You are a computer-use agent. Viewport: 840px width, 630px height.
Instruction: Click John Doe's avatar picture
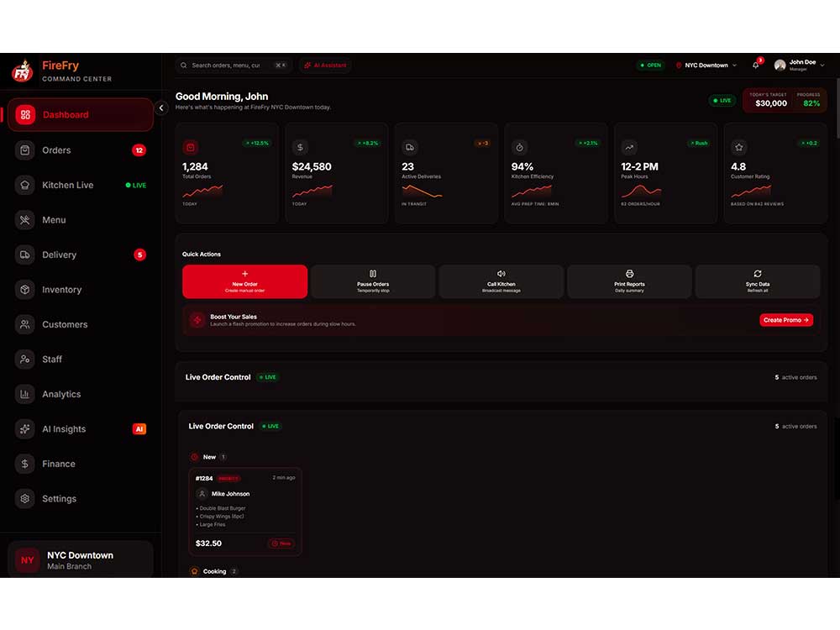(x=780, y=66)
